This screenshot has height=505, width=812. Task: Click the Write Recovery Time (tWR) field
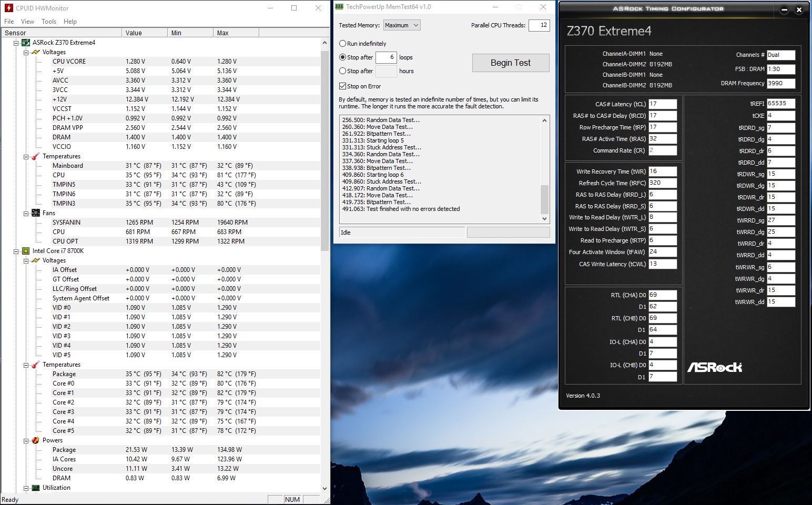[663, 171]
